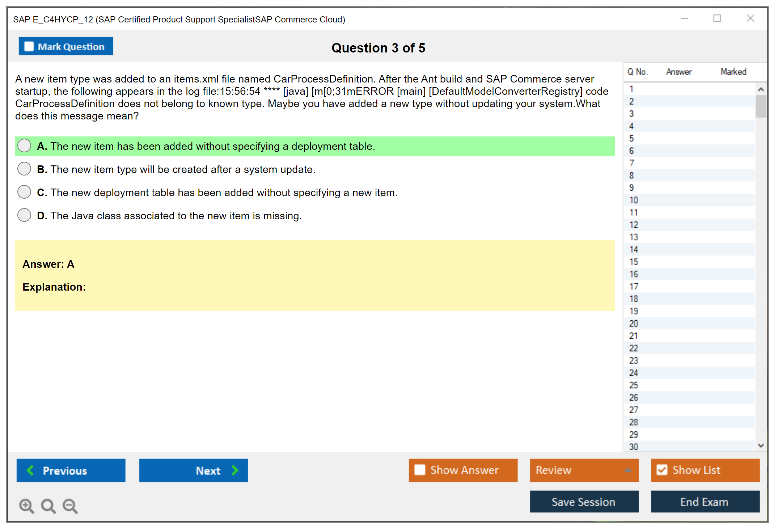778x532 pixels.
Task: Click the zoom in magnifier icon
Action: [x=26, y=505]
